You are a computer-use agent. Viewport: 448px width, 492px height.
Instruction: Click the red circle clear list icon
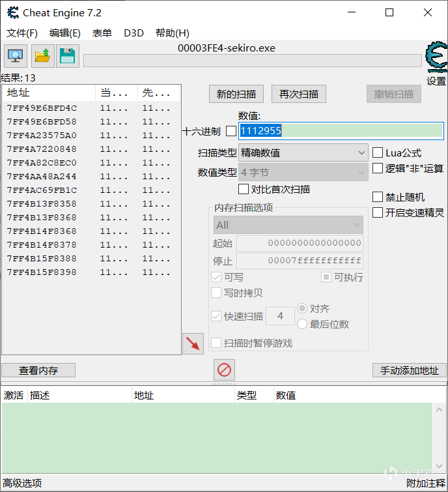coord(224,370)
